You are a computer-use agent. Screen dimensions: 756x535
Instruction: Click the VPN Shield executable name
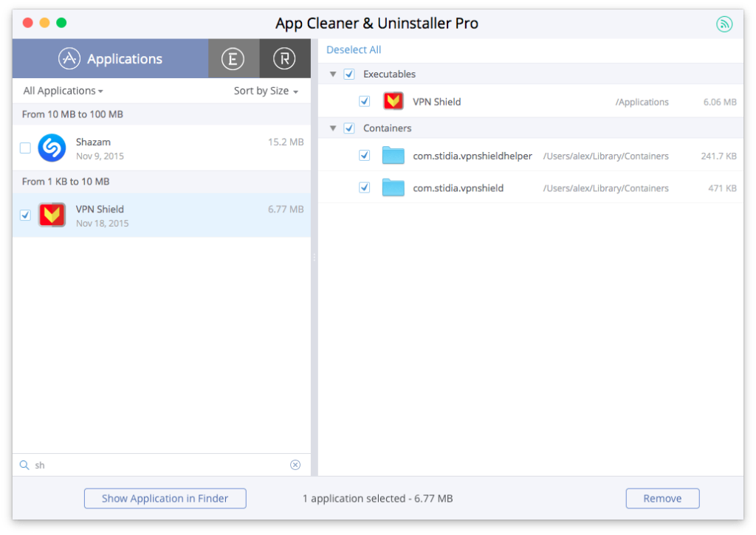tap(437, 102)
